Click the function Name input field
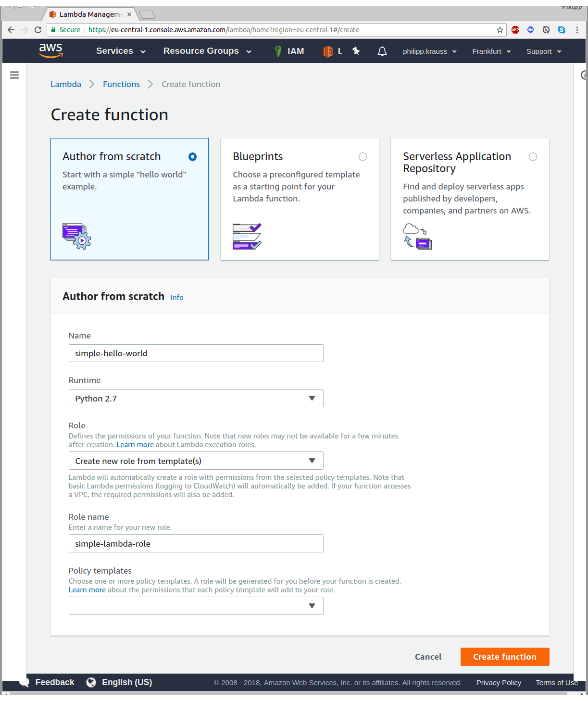The width and height of the screenshot is (588, 701). click(196, 353)
